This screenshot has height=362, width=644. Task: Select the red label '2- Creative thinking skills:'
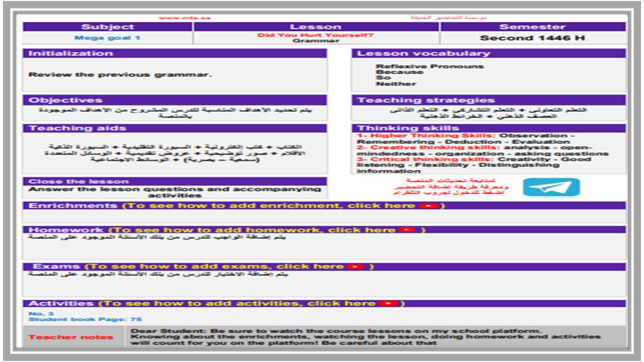point(429,147)
